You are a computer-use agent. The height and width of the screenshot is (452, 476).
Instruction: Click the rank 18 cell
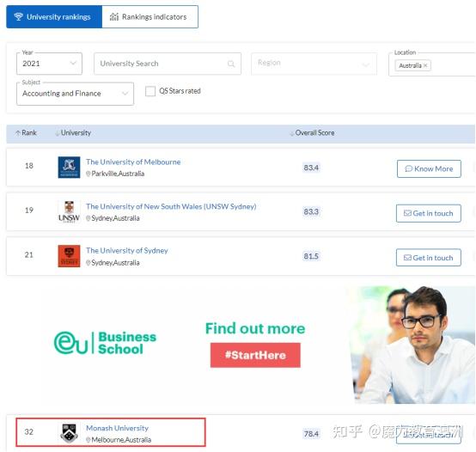click(29, 166)
